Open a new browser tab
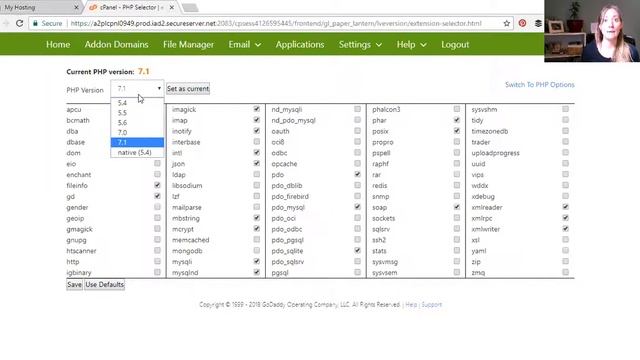The image size is (640, 360). click(190, 7)
